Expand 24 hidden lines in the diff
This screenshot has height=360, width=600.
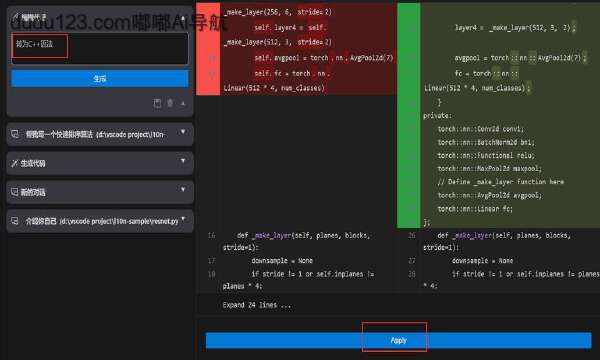click(256, 305)
